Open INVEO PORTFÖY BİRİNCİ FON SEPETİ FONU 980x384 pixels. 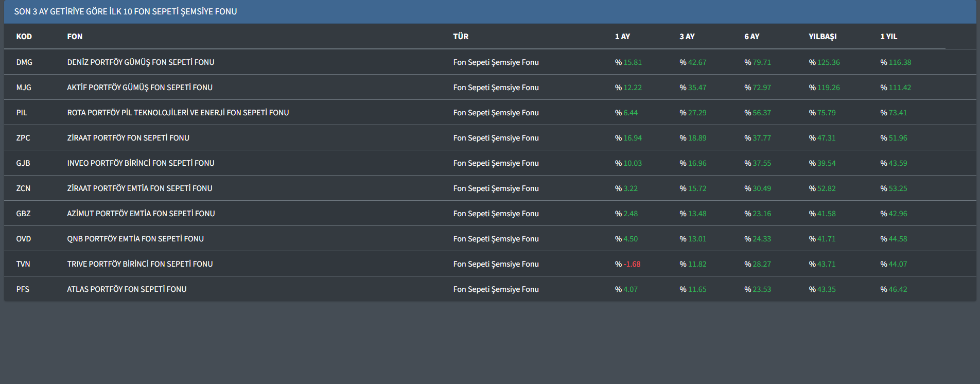141,163
